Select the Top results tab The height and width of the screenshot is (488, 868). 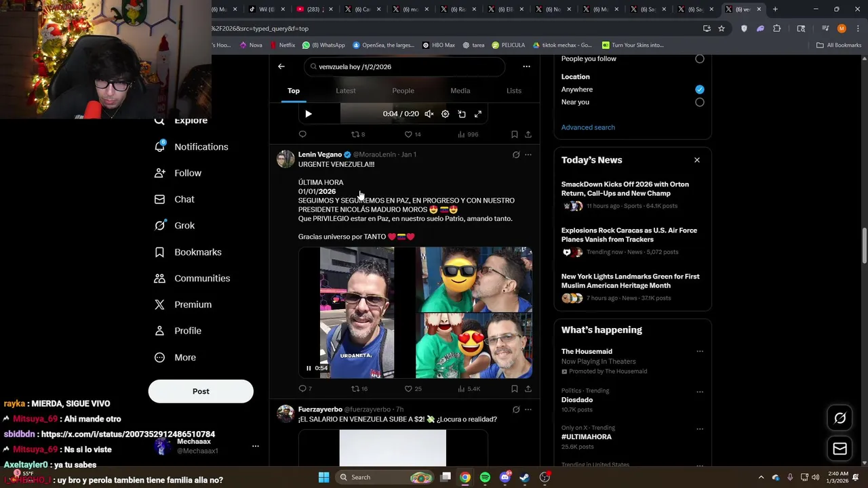click(x=293, y=91)
